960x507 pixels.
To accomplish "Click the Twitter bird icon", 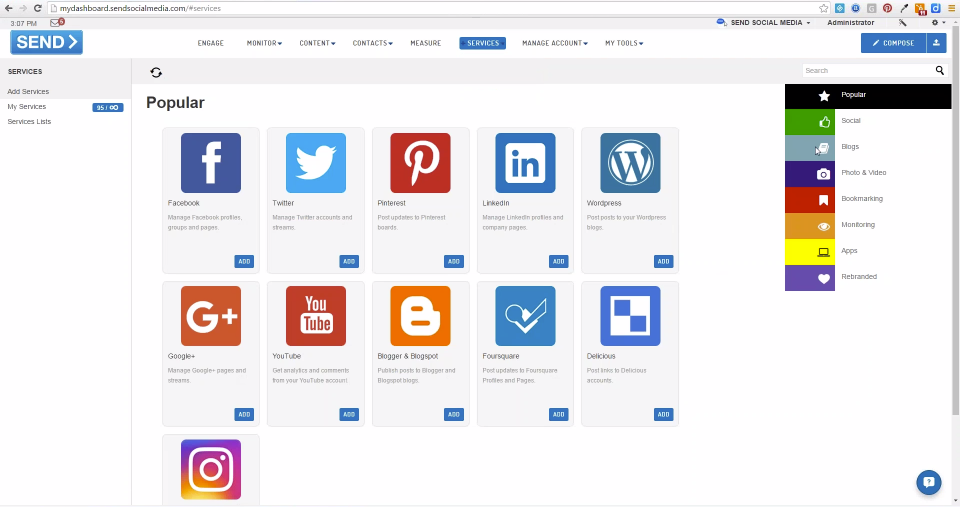I will click(x=315, y=163).
